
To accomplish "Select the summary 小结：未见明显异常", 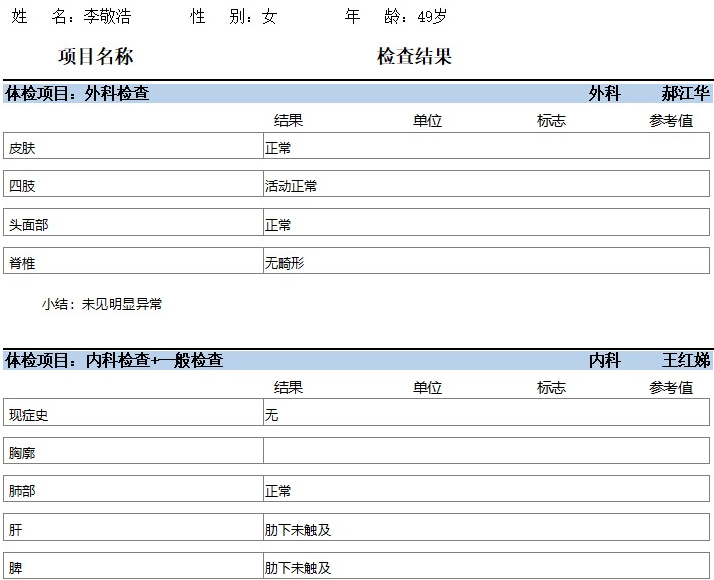I will point(102,304).
